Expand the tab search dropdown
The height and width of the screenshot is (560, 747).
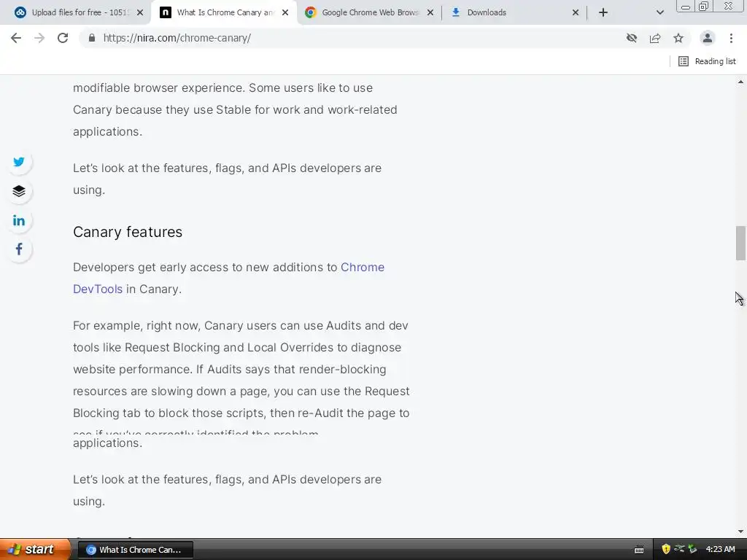[x=659, y=12]
